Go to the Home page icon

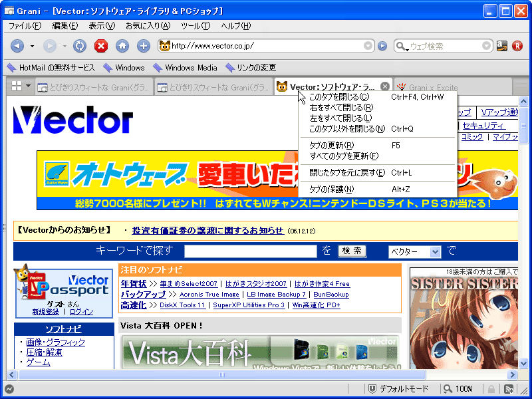(x=122, y=46)
